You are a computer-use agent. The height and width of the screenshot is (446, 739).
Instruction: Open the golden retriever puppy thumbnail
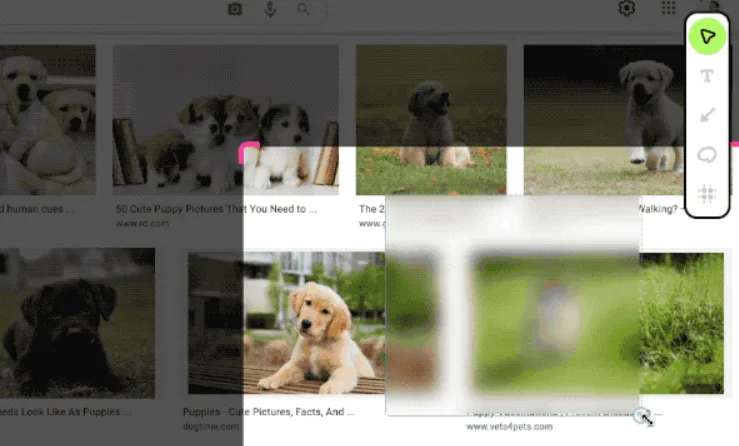coord(287,323)
